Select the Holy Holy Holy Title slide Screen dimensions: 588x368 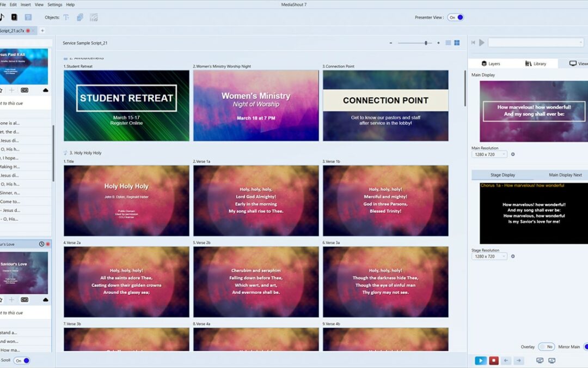point(126,201)
